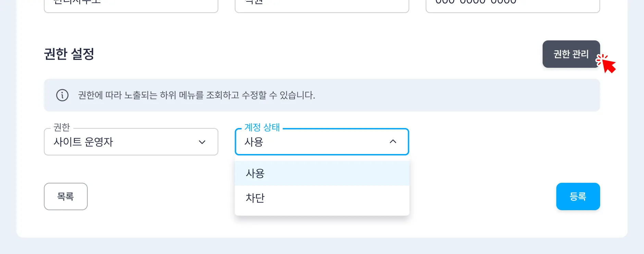Click the info circle icon in the notice banner

coord(62,95)
